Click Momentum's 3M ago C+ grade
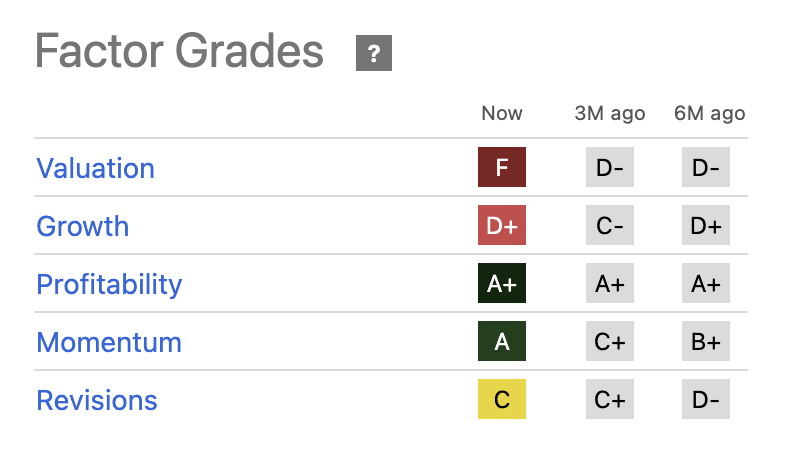This screenshot has height=458, width=788. click(x=610, y=341)
